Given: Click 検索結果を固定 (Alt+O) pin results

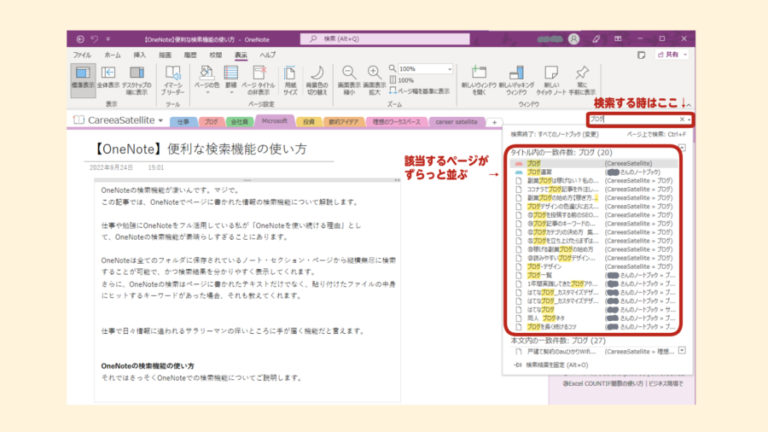Looking at the screenshot, I should (551, 365).
